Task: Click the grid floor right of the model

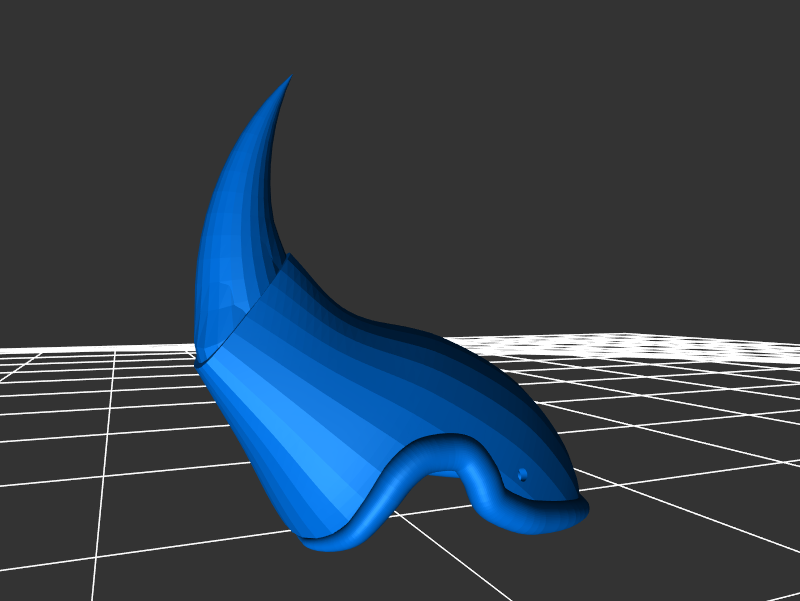Action: 680,420
